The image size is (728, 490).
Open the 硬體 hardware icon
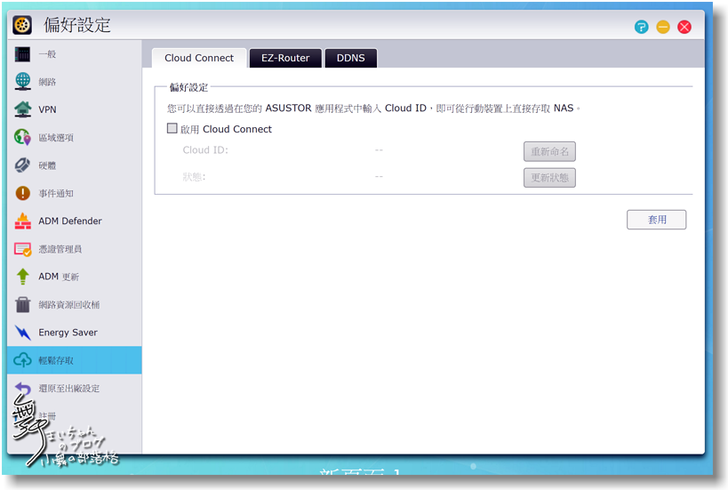[x=22, y=165]
